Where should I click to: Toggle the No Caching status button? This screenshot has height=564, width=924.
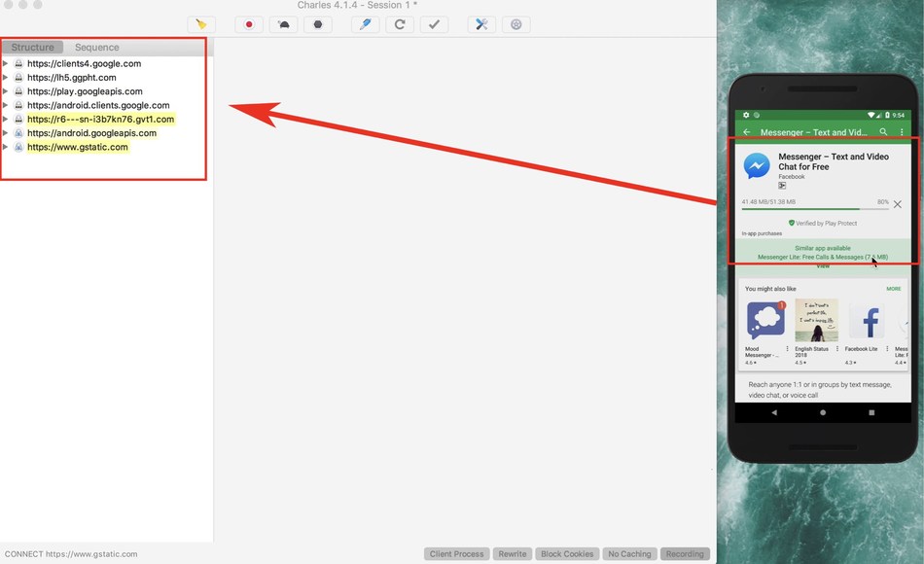tap(629, 554)
